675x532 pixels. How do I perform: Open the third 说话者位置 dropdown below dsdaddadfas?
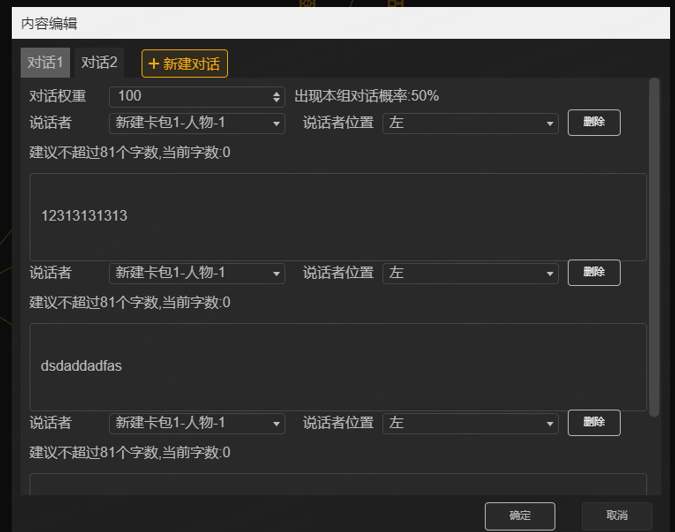point(470,424)
